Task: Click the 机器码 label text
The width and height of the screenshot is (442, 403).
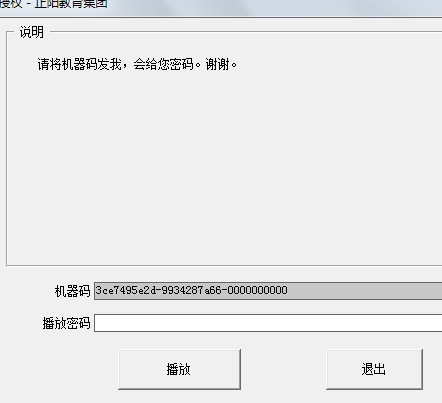Action: tap(72, 291)
